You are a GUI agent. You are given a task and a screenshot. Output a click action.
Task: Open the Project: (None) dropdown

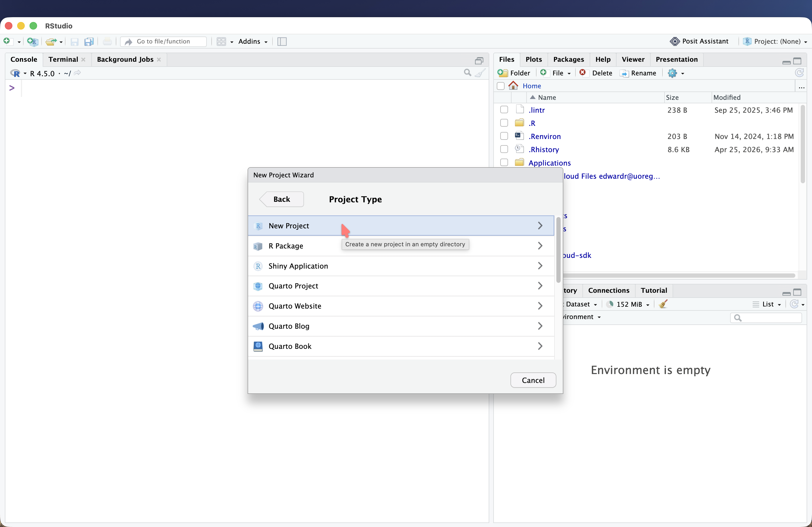pos(775,41)
